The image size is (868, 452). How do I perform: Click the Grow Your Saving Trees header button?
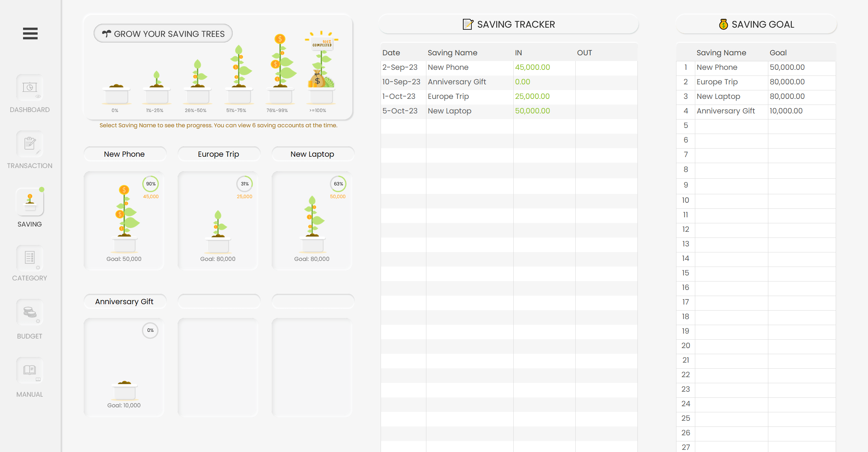[163, 34]
